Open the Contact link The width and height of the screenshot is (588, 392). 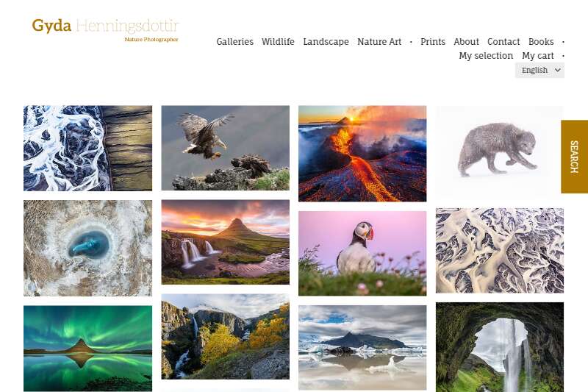click(503, 42)
